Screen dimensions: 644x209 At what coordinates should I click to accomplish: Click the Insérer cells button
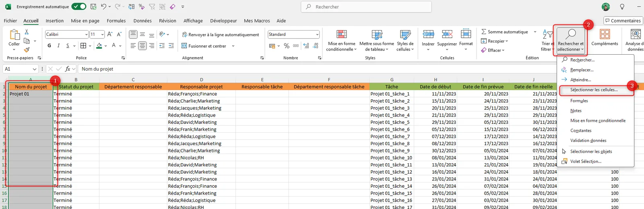tap(428, 40)
